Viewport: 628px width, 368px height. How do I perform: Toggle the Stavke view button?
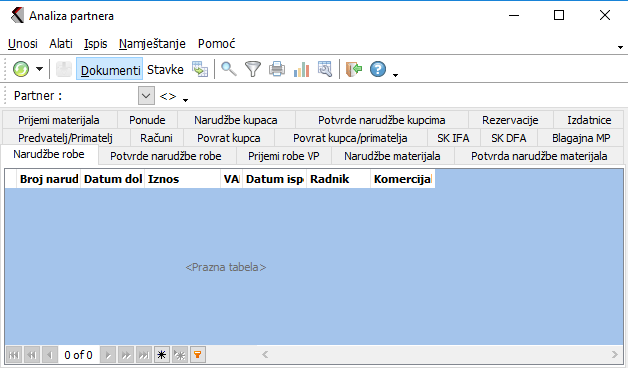coord(165,69)
